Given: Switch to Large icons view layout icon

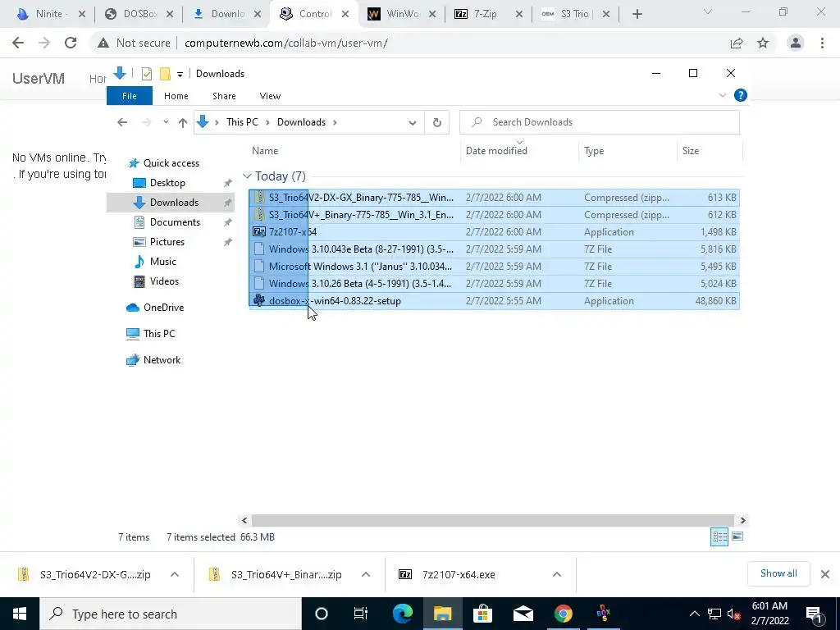Looking at the screenshot, I should pyautogui.click(x=737, y=536).
